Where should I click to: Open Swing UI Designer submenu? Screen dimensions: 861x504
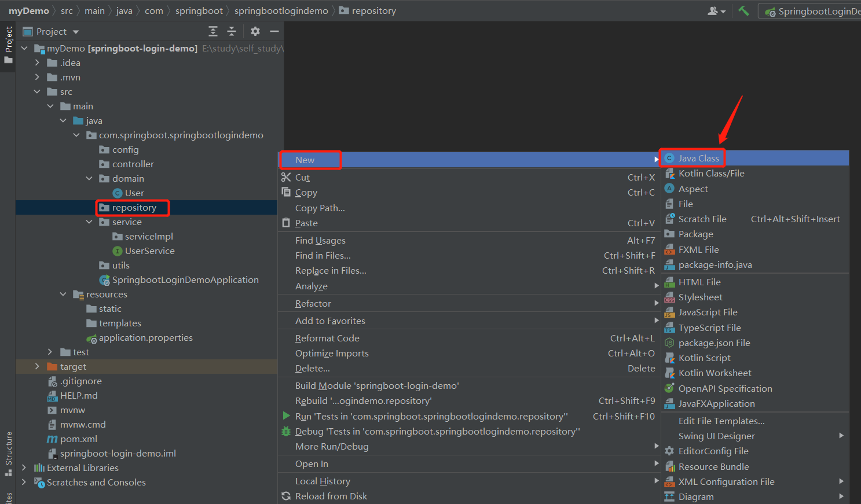(755, 436)
